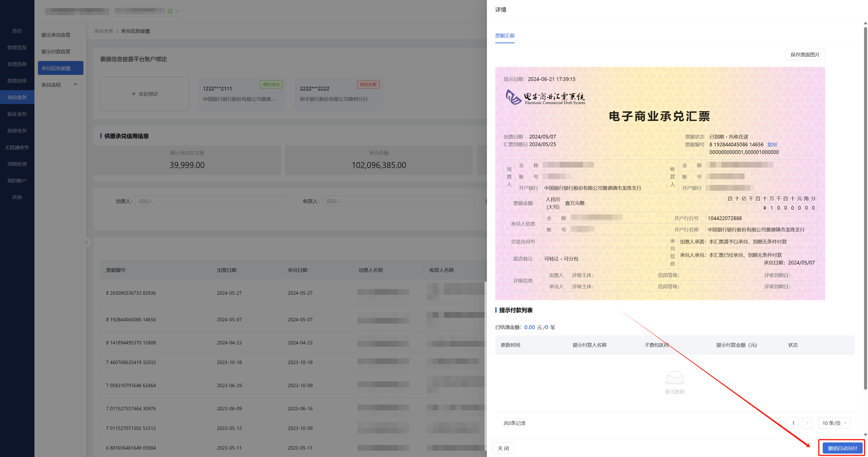Click 保存票面图片 to save the bill image

[x=805, y=54]
